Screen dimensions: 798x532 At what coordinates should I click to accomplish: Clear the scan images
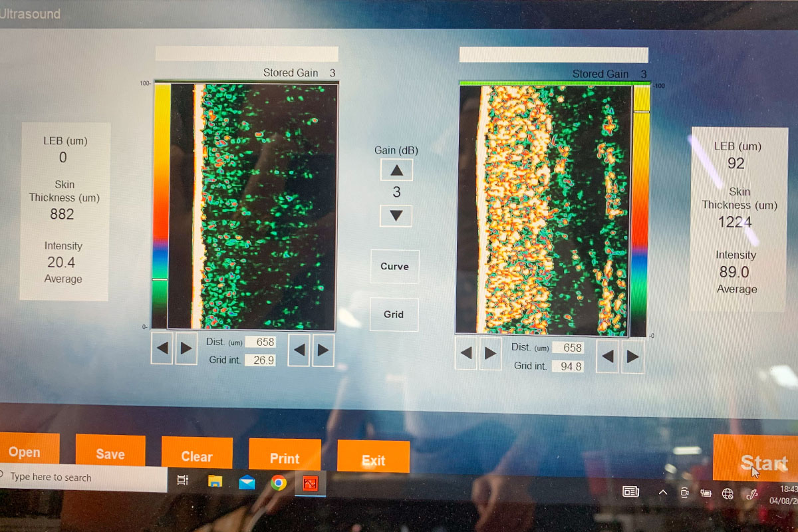[197, 454]
